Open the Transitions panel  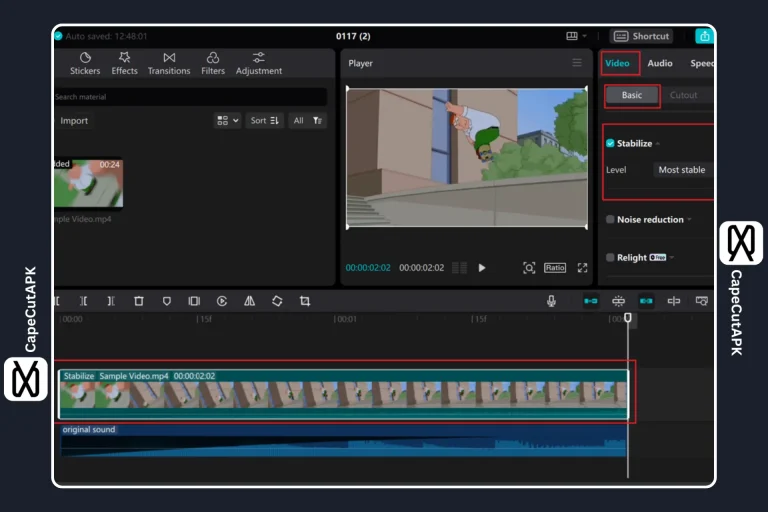[169, 64]
